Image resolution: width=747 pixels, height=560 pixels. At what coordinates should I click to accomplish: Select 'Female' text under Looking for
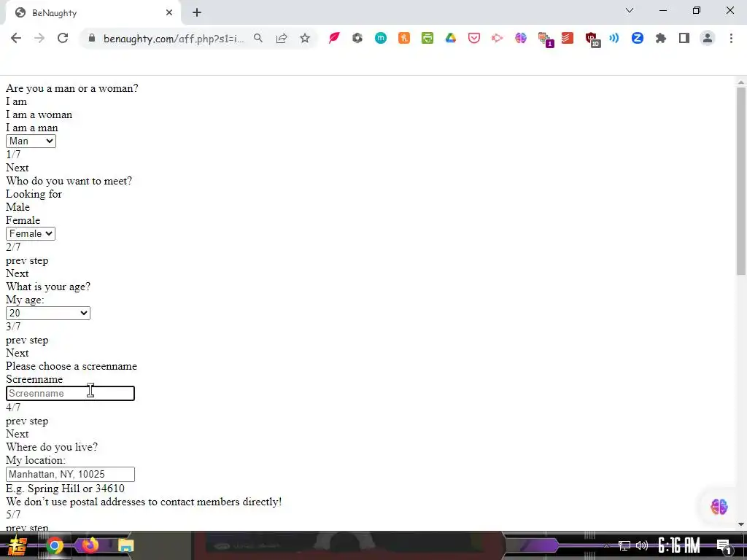(x=23, y=220)
